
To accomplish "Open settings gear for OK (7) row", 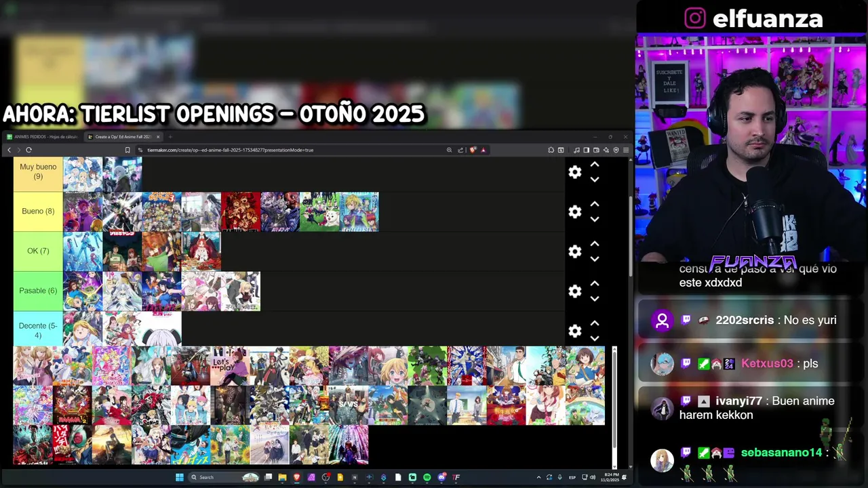I will pyautogui.click(x=575, y=251).
